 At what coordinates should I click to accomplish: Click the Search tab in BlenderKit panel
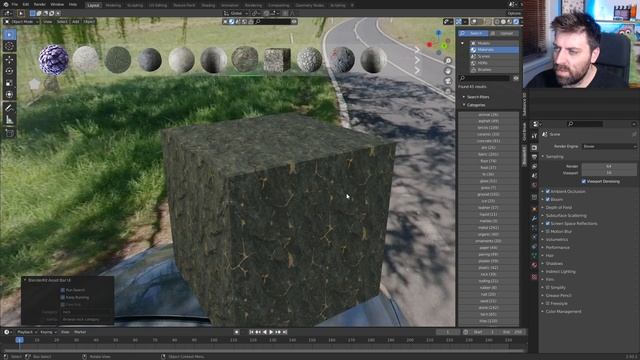pyautogui.click(x=473, y=33)
